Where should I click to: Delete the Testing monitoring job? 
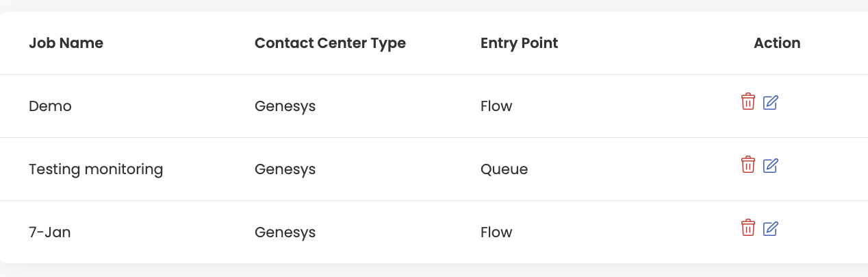748,165
